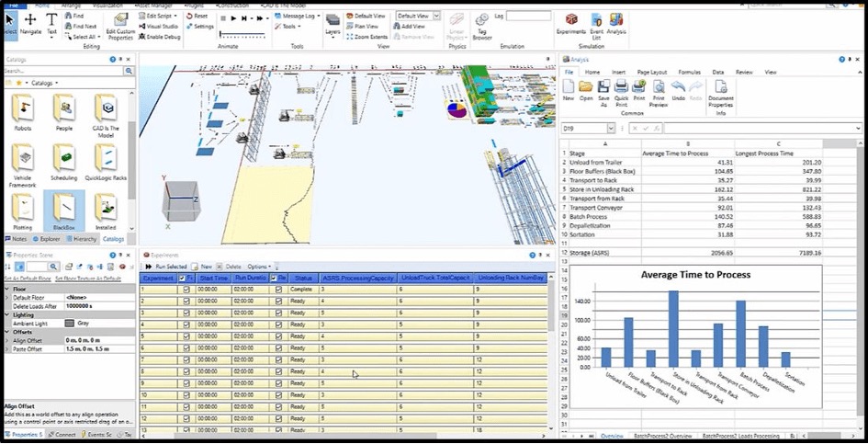Click New experiment button

tap(202, 267)
